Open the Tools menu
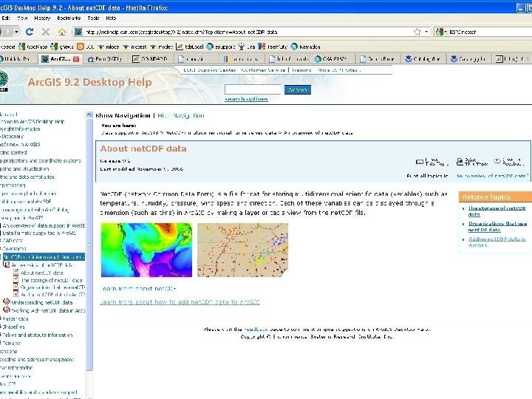This screenshot has height=399, width=532. (x=93, y=18)
